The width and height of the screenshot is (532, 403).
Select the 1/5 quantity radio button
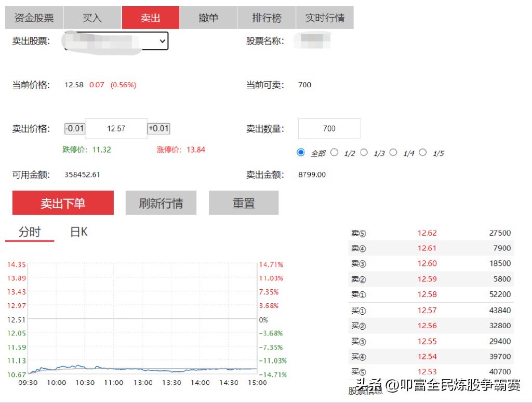(x=422, y=152)
